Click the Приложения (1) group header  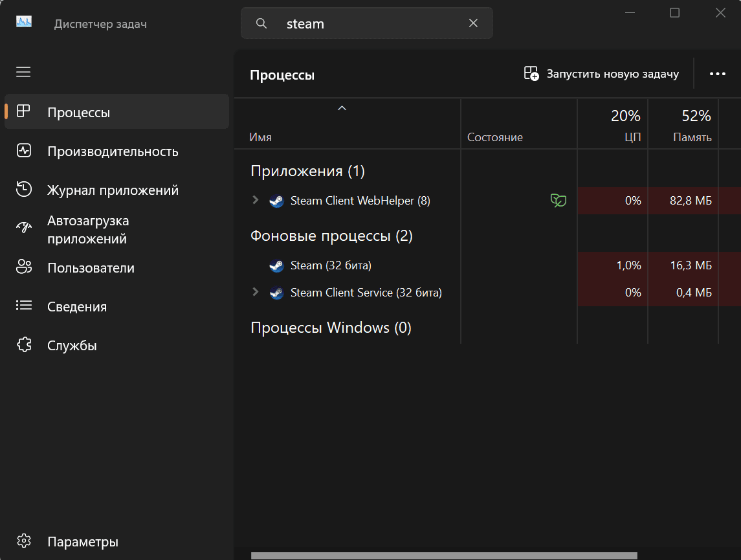(307, 171)
